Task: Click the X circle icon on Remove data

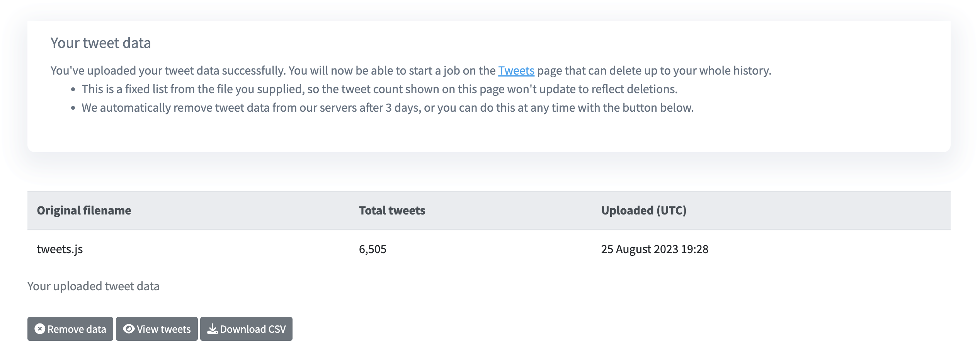Action: [x=40, y=329]
